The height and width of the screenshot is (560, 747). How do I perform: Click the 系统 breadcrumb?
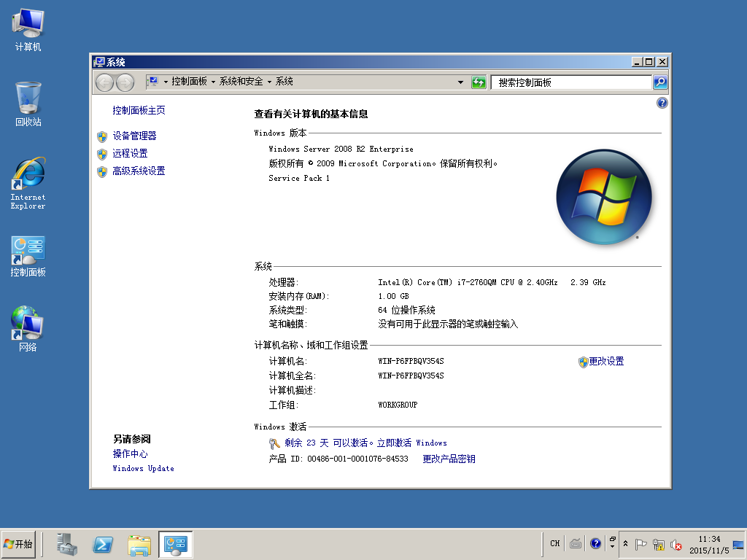point(285,82)
